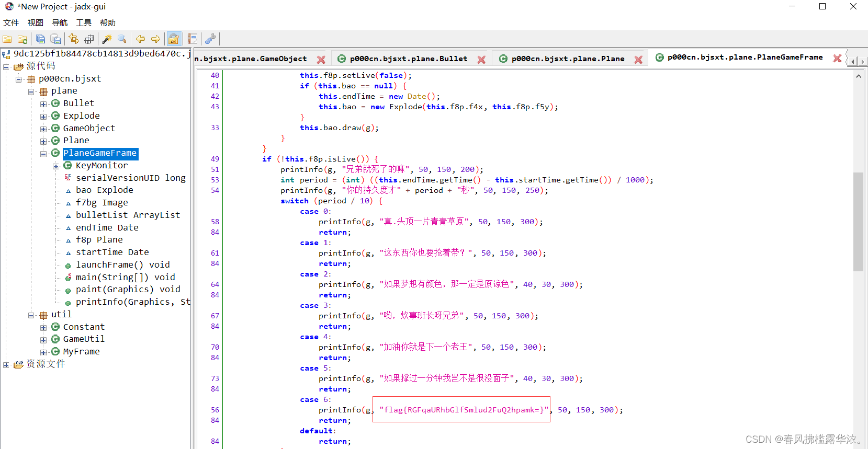Collapse the p000cn.bjsxt package
Screen dimensions: 868x449
click(19, 79)
